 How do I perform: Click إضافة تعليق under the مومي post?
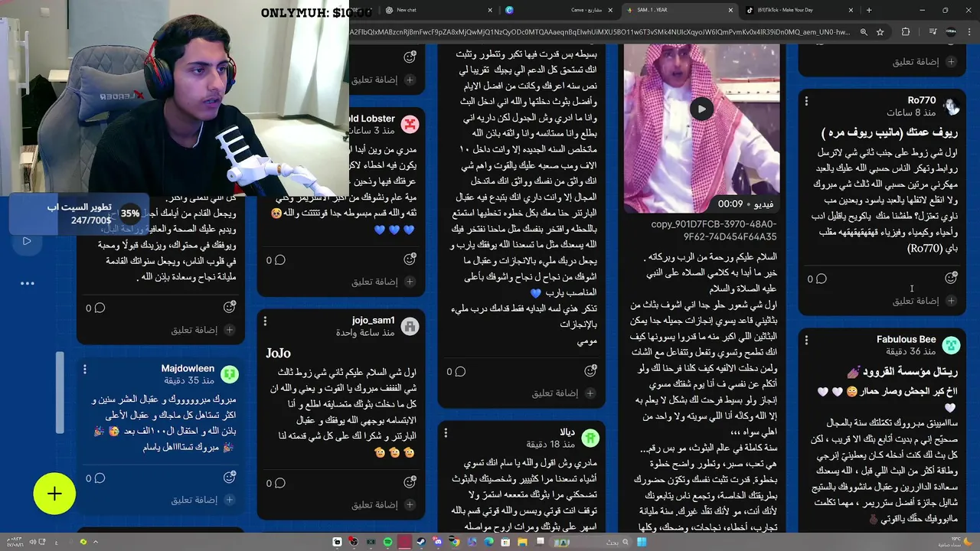pyautogui.click(x=555, y=393)
